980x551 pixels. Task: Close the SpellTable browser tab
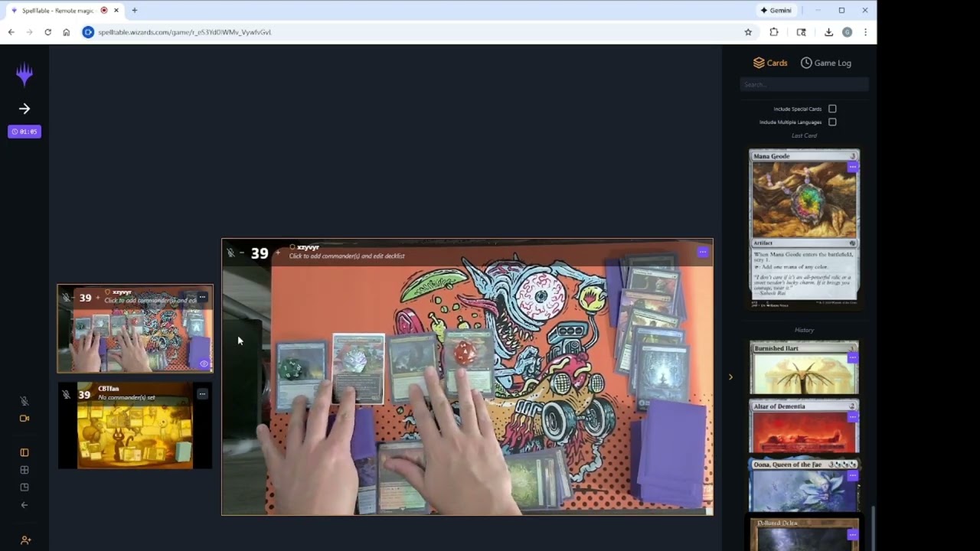(116, 11)
